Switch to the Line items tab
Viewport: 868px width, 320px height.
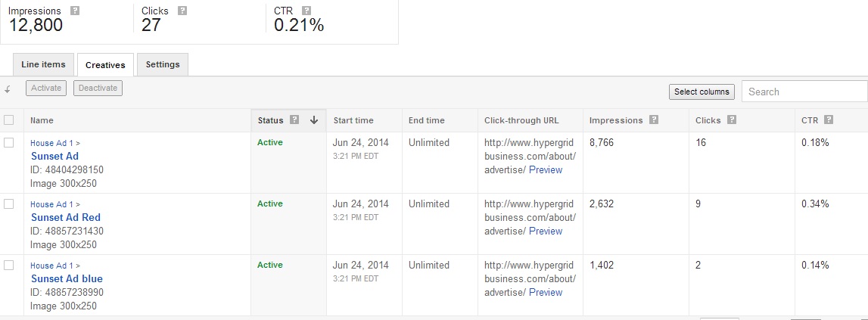[x=43, y=64]
